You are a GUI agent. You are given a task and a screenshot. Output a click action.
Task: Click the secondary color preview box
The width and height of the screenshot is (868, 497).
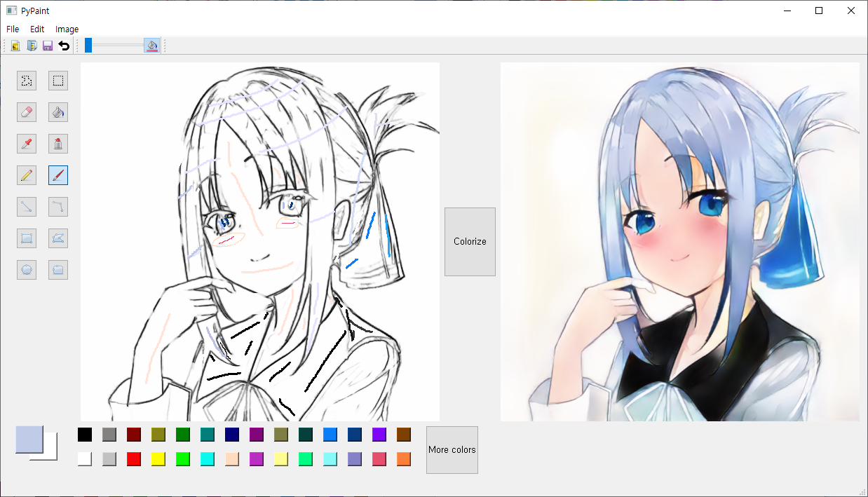[x=49, y=452]
